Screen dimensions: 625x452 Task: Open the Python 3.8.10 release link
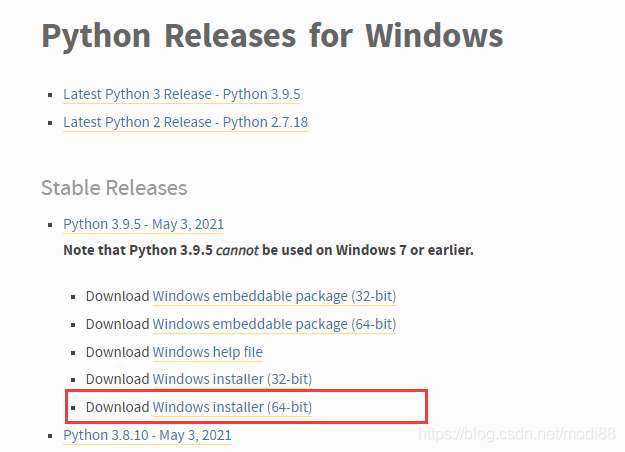(147, 435)
